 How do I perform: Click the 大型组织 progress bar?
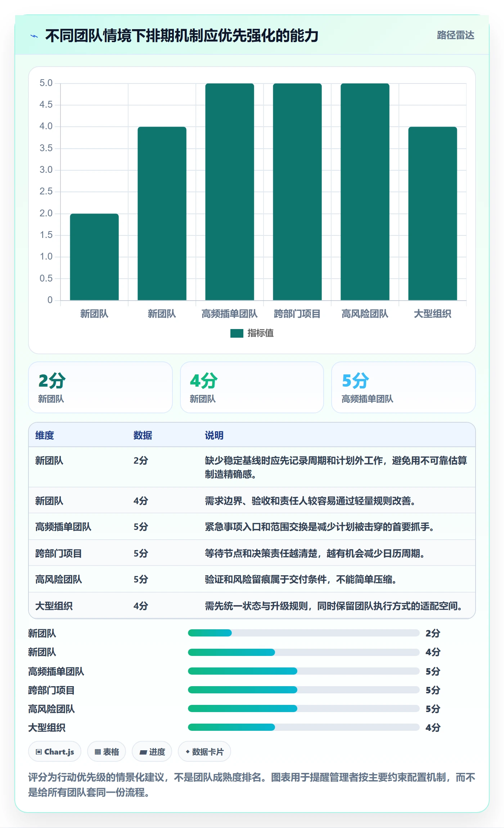pos(304,727)
